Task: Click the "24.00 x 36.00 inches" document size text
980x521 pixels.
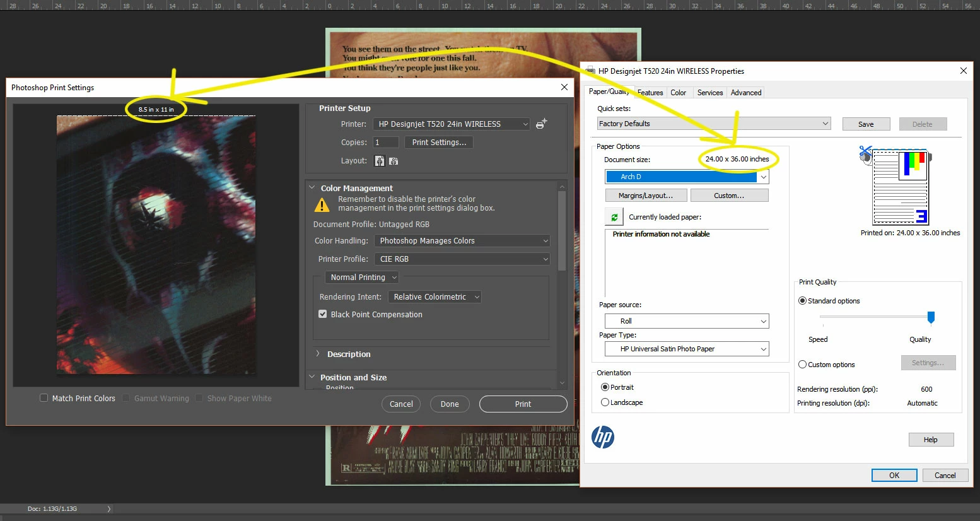Action: coord(737,159)
